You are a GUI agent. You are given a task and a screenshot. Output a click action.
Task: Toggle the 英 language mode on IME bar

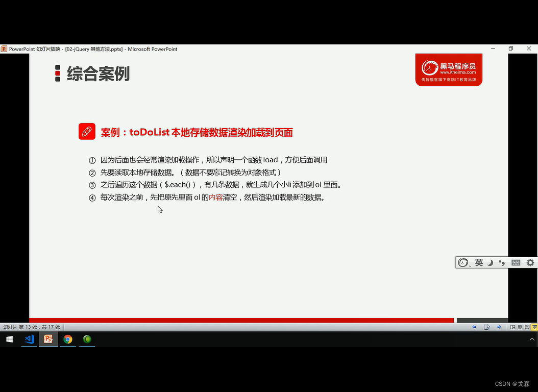(479, 262)
